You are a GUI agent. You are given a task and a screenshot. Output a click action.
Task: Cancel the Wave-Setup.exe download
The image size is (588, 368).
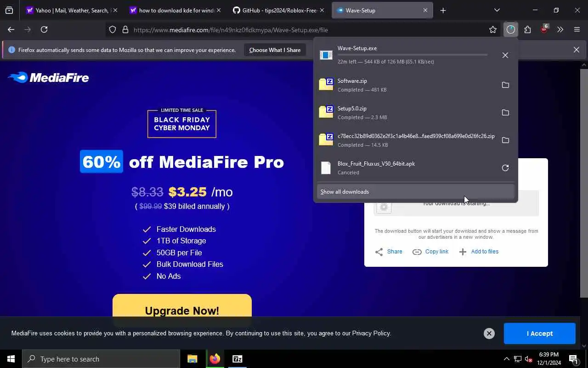click(x=505, y=55)
